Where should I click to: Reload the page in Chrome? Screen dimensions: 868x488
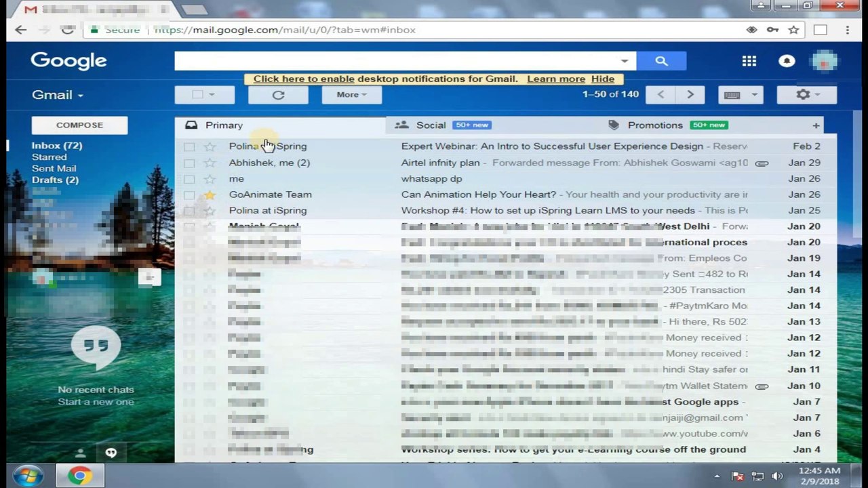click(x=67, y=30)
